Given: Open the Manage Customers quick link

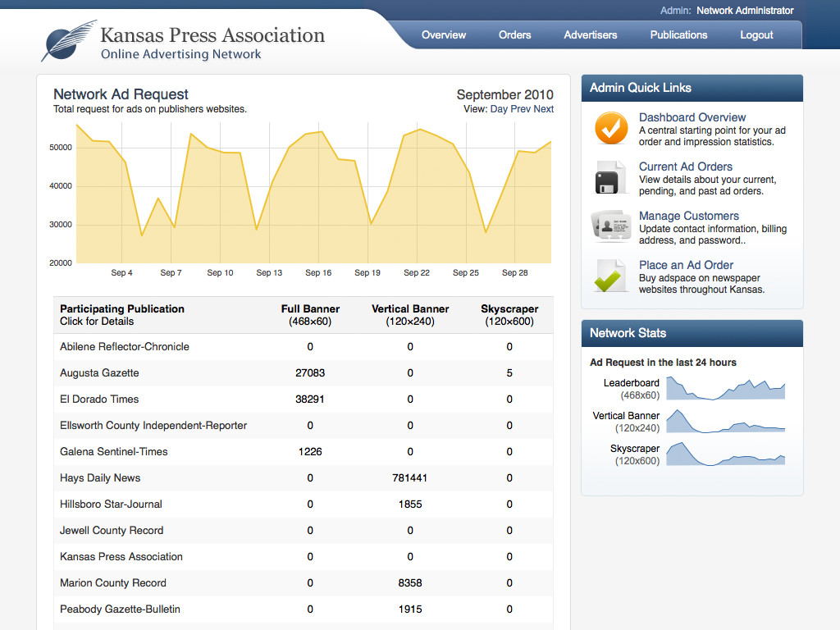Looking at the screenshot, I should [688, 216].
